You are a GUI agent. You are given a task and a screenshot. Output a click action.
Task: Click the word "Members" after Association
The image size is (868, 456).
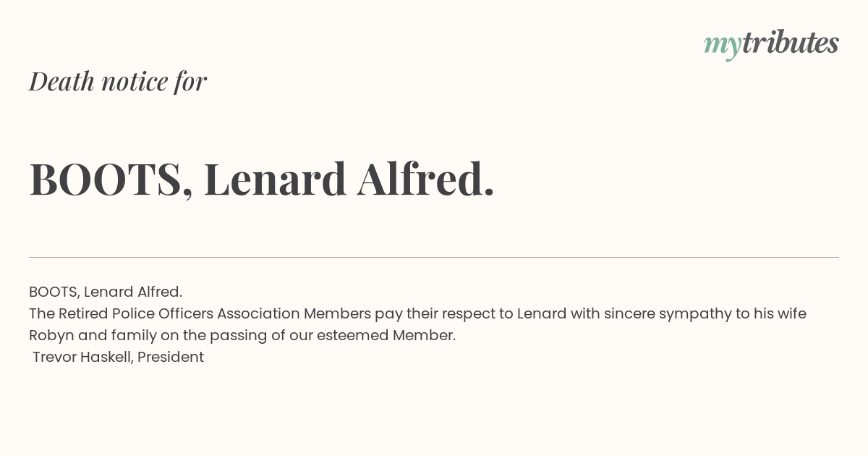[337, 313]
